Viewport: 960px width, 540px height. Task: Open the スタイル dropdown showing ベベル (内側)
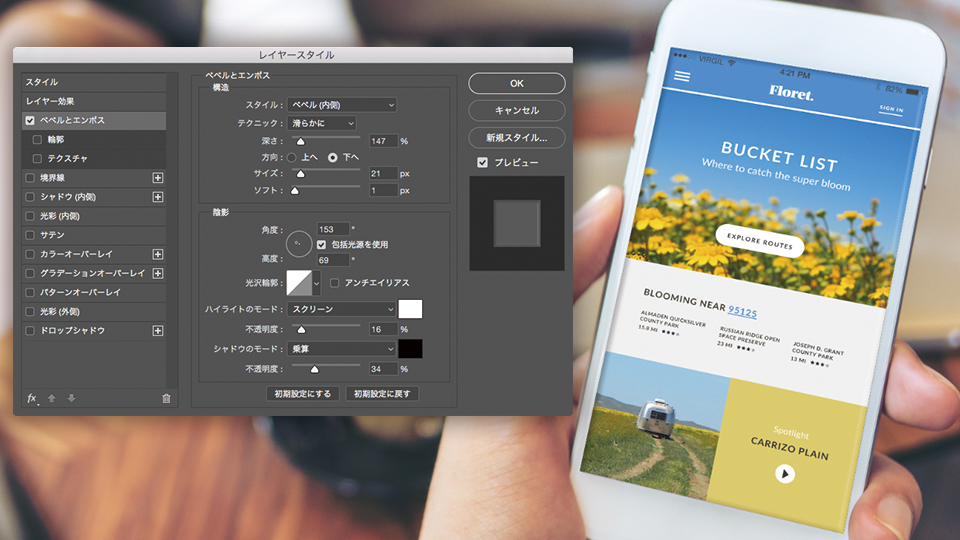(342, 105)
